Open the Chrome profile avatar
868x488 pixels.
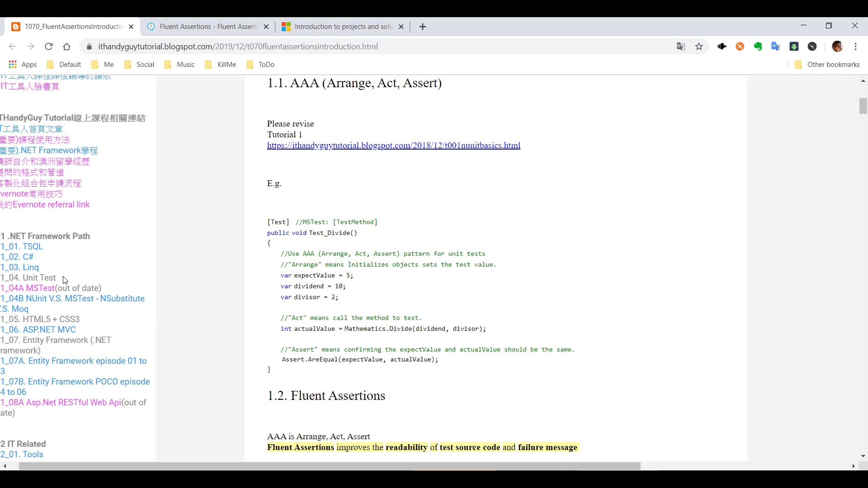pos(838,46)
